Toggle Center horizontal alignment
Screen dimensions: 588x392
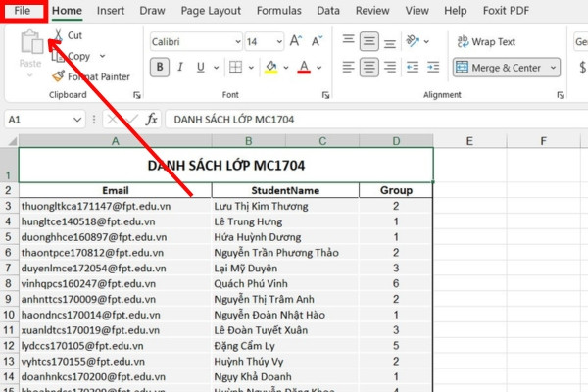[x=369, y=68]
